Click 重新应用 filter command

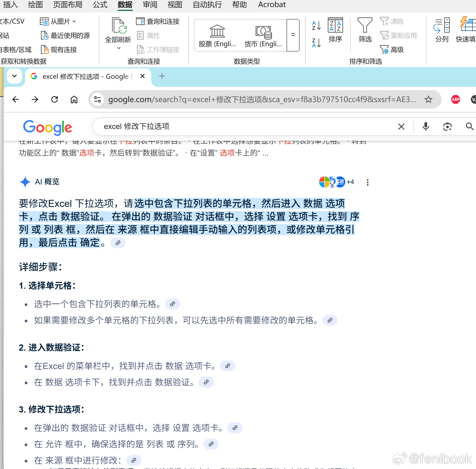398,36
